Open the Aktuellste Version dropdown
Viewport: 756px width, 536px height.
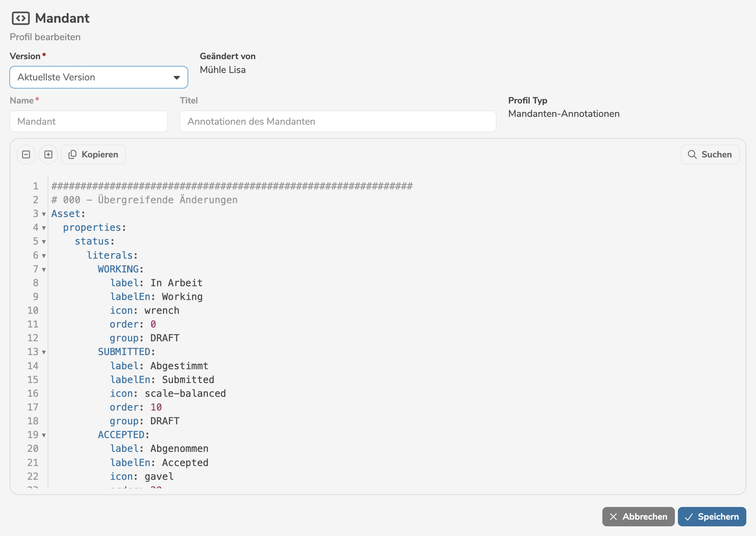(99, 77)
